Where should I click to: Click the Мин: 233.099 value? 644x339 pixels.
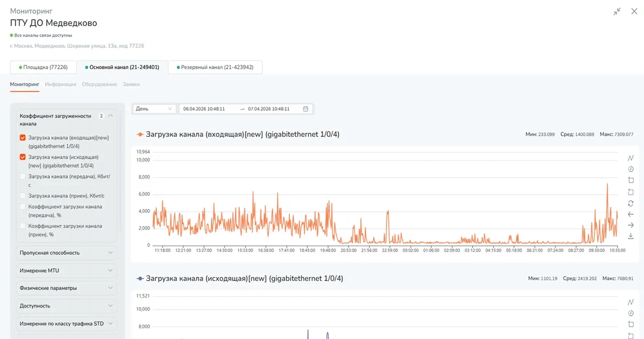(539, 134)
